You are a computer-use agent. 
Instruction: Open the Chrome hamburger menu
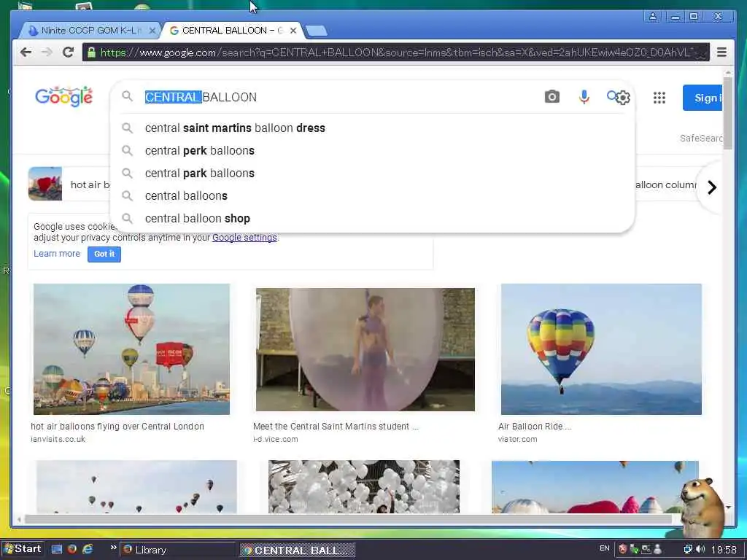point(721,52)
